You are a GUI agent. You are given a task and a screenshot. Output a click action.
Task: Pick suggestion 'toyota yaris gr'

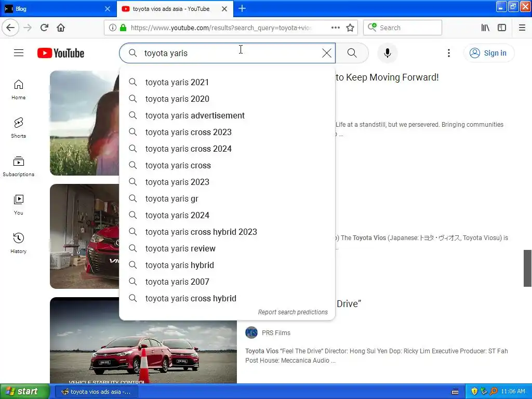[x=227, y=198]
